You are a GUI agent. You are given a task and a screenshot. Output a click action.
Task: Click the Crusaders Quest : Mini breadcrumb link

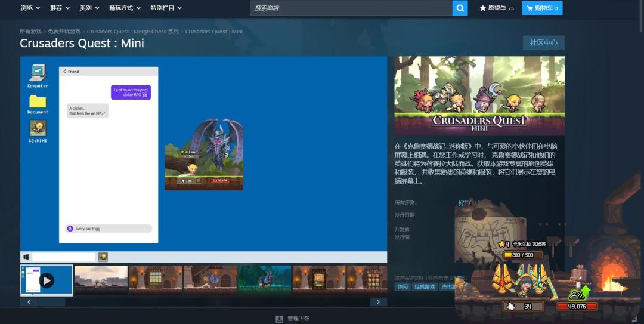click(213, 31)
